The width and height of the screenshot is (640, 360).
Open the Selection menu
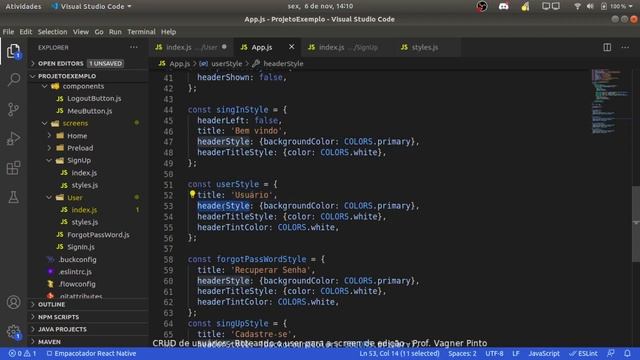52,32
